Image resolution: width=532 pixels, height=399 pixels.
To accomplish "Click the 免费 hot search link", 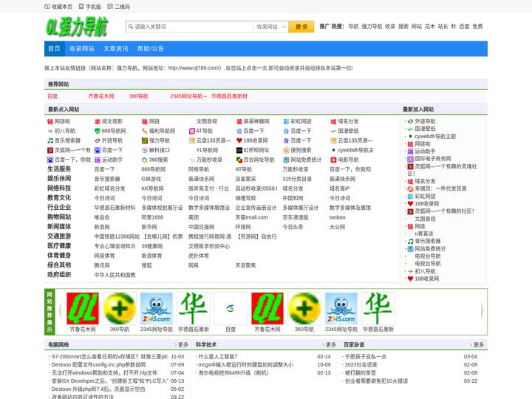I will (477, 27).
